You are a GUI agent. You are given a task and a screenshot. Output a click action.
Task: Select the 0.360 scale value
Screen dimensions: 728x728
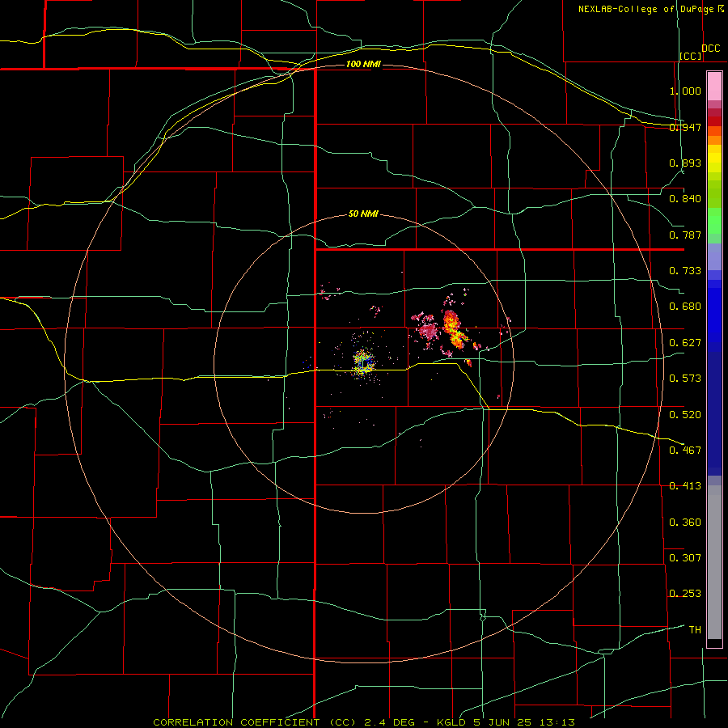pos(685,523)
